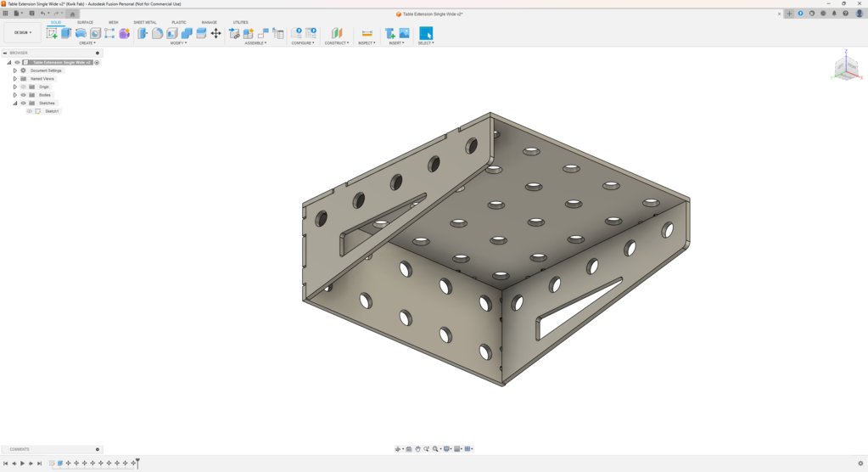This screenshot has height=472, width=868.
Task: Toggle visibility of Sketch1
Action: (30, 111)
